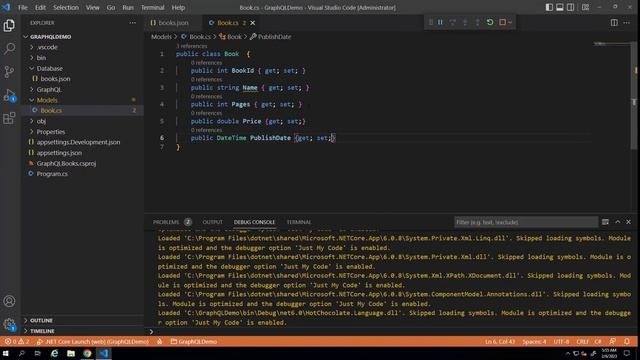Screen dimensions: 640x360
Task: Click .NET Core Launch status bar item
Action: coord(93,342)
